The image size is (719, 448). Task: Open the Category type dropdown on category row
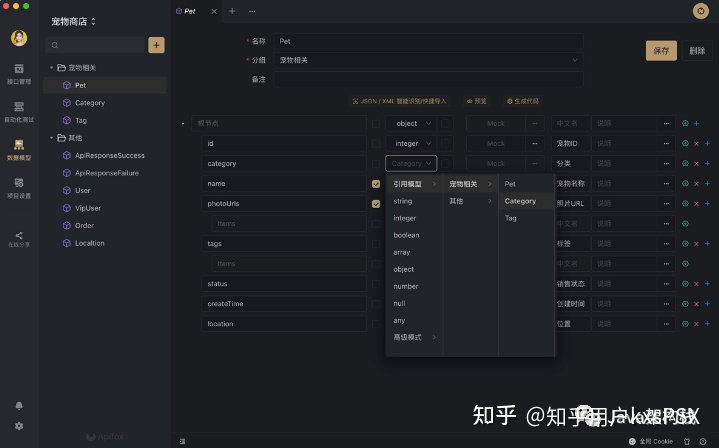pyautogui.click(x=411, y=164)
